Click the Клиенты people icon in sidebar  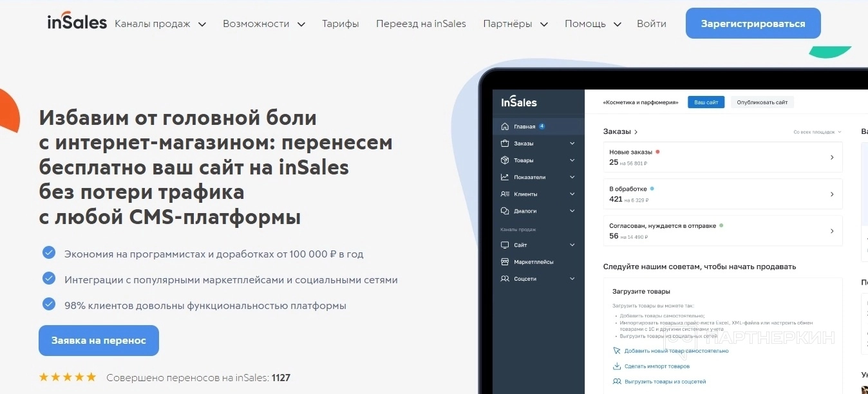505,194
